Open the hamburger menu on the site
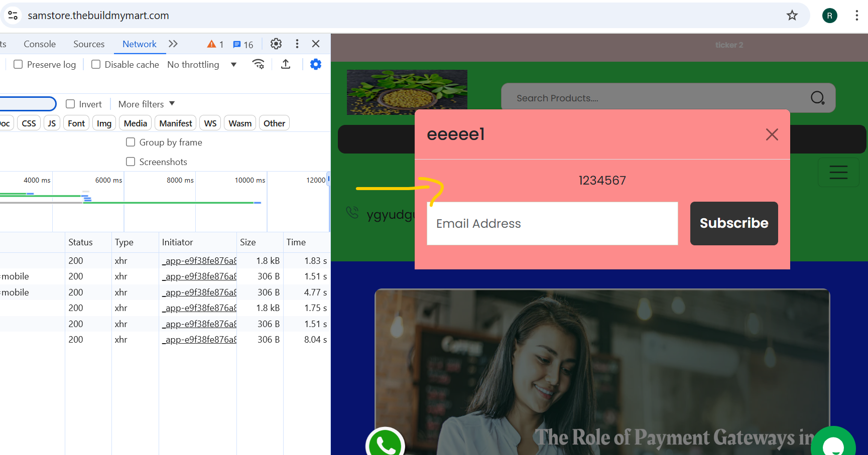 (838, 173)
